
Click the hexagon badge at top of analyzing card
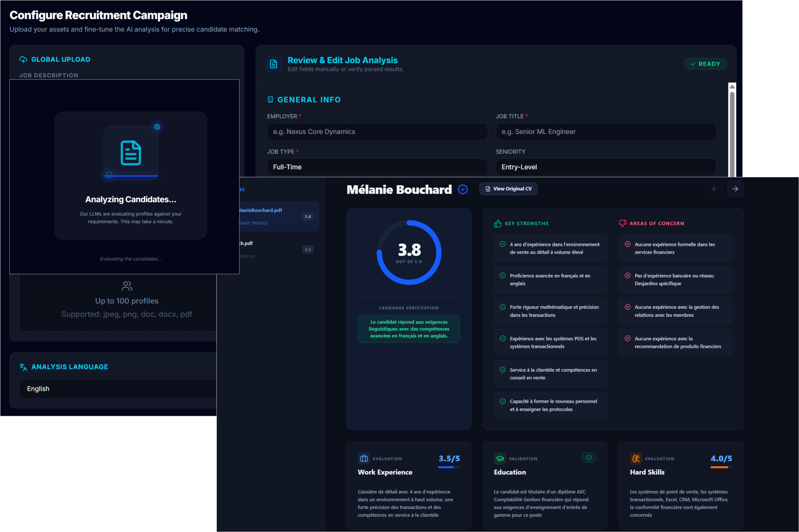click(x=157, y=127)
